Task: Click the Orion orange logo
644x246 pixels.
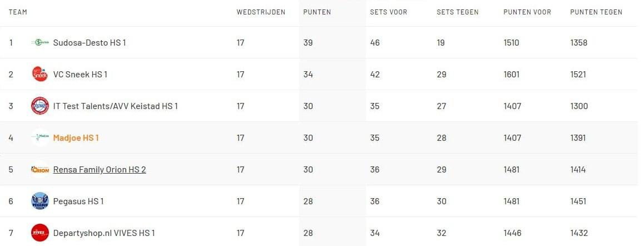Action: (40, 170)
